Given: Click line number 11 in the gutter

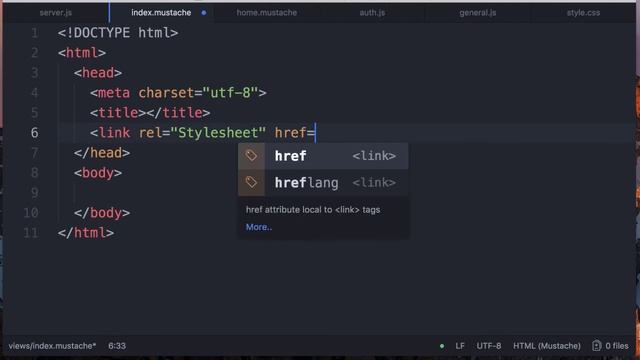Looking at the screenshot, I should 31,233.
